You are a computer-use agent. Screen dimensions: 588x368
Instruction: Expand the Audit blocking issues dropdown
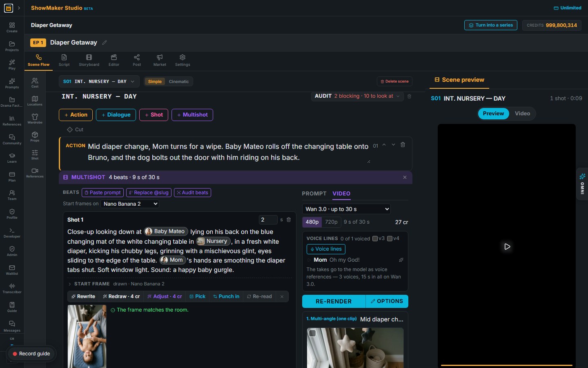(358, 96)
